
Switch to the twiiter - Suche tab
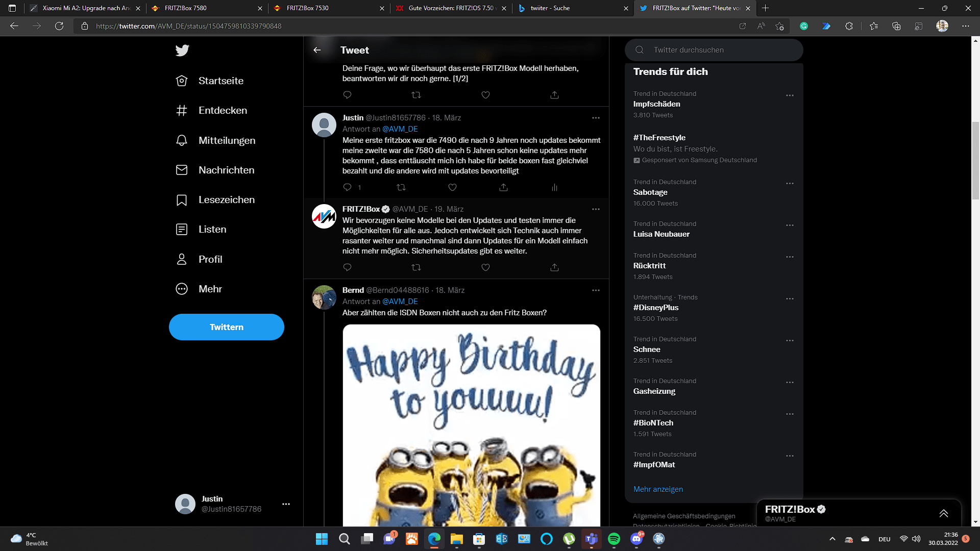pyautogui.click(x=573, y=8)
